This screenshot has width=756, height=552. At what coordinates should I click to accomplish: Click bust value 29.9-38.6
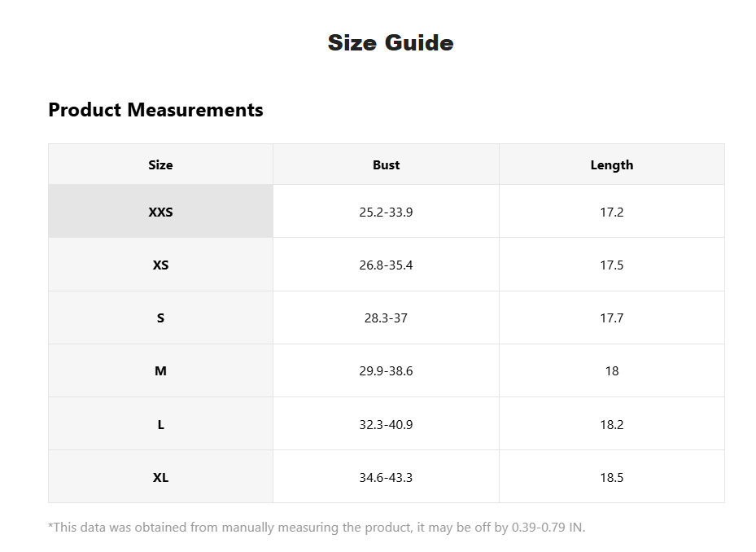[x=386, y=371]
